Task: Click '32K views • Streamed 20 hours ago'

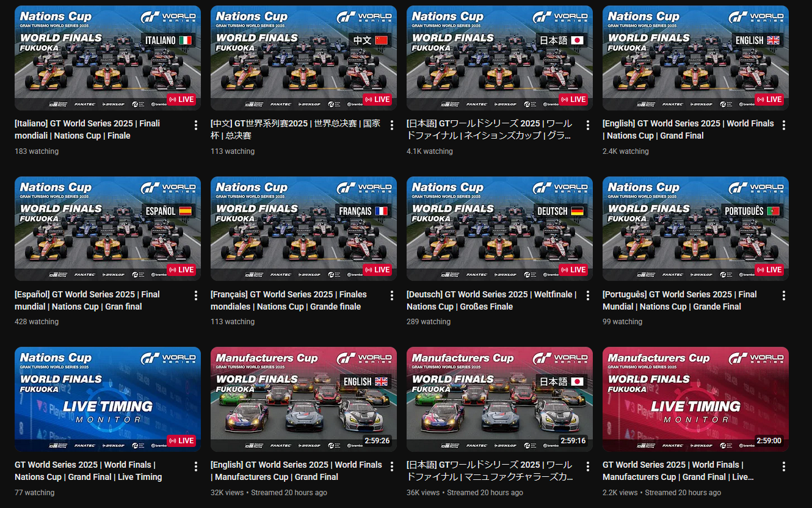Action: coord(269,493)
